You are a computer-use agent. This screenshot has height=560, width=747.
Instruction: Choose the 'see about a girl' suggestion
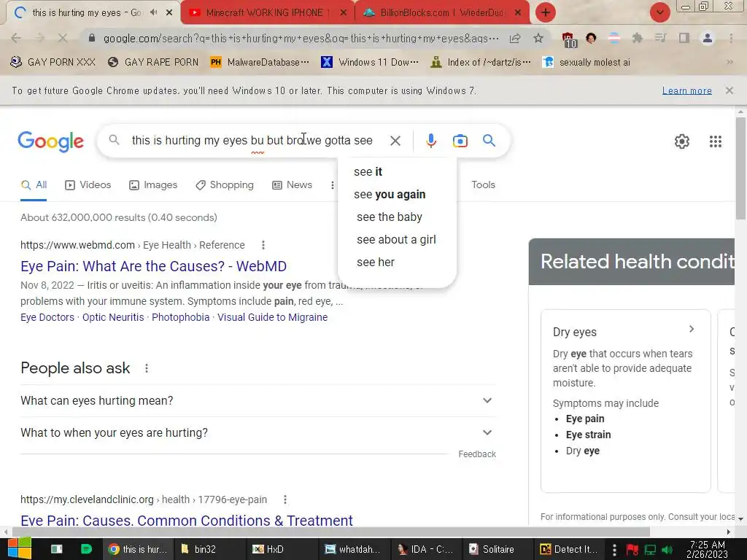point(397,239)
